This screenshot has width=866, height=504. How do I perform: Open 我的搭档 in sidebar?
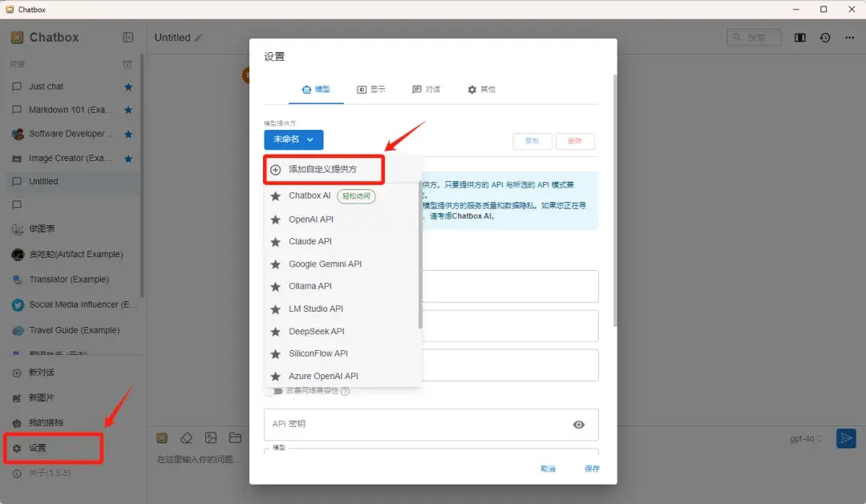point(73,423)
